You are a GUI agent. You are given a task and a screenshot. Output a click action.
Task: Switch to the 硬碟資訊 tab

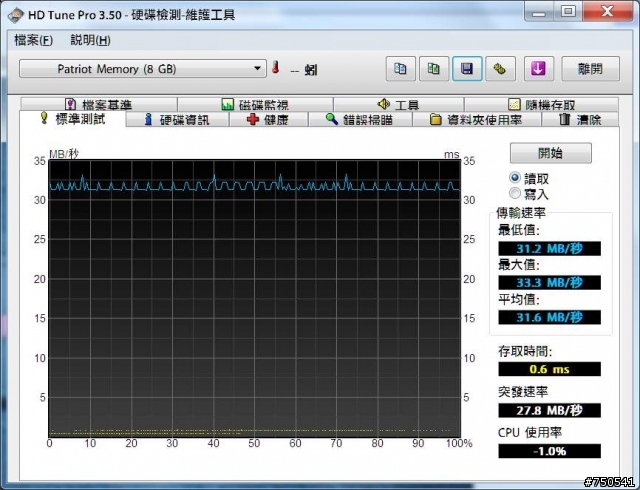[178, 120]
